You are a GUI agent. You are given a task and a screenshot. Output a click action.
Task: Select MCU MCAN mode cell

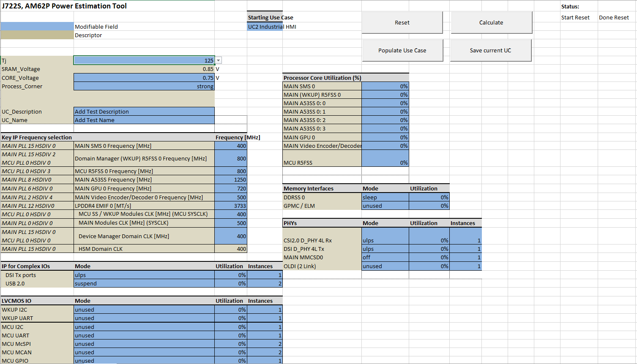pos(144,352)
